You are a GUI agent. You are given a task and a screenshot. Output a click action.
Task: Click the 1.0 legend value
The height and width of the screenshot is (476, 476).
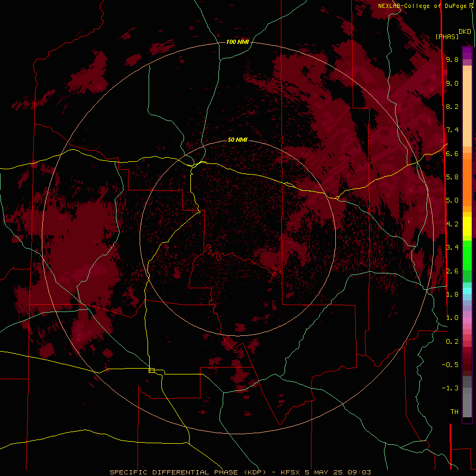point(452,318)
